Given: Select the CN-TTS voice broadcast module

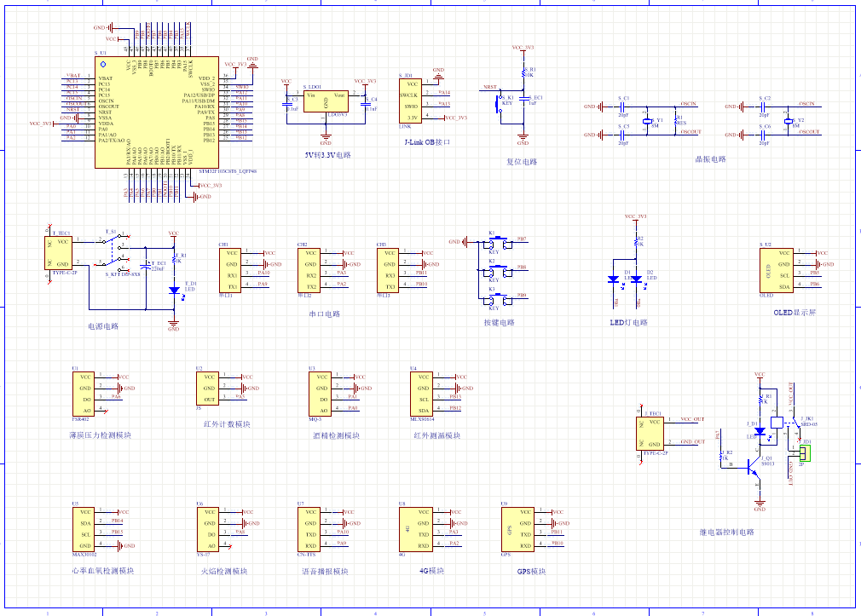Looking at the screenshot, I should [311, 529].
